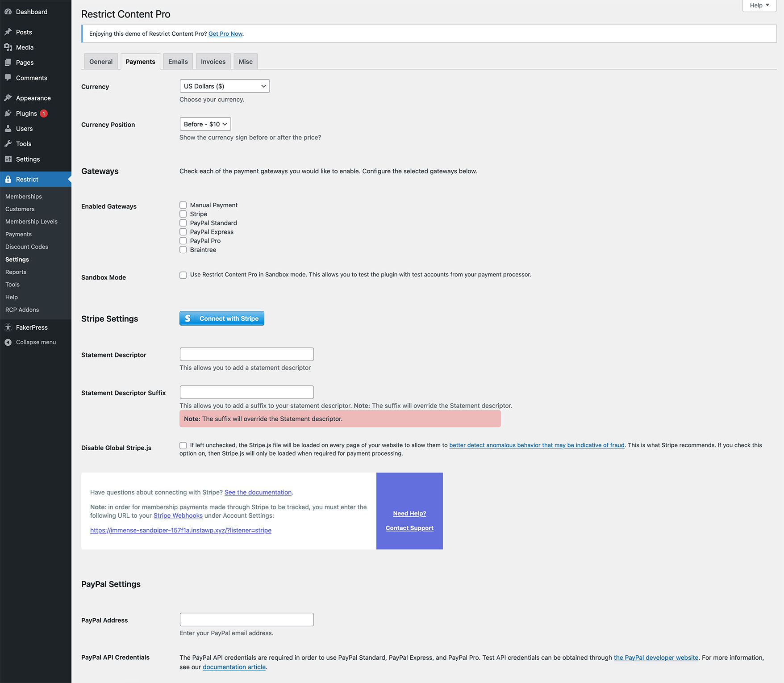Toggle the Sandbox Mode checkbox
Screen dimensions: 784x683
(x=183, y=275)
